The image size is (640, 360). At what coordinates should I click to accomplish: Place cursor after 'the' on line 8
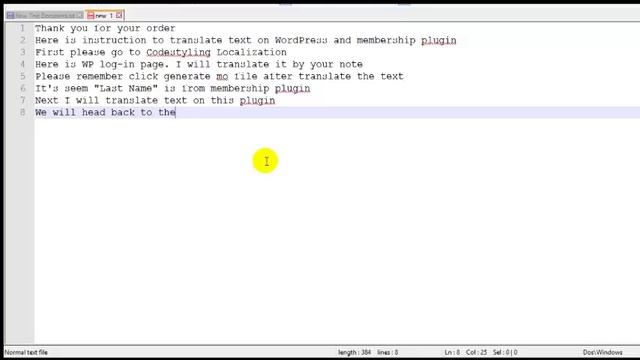point(176,112)
